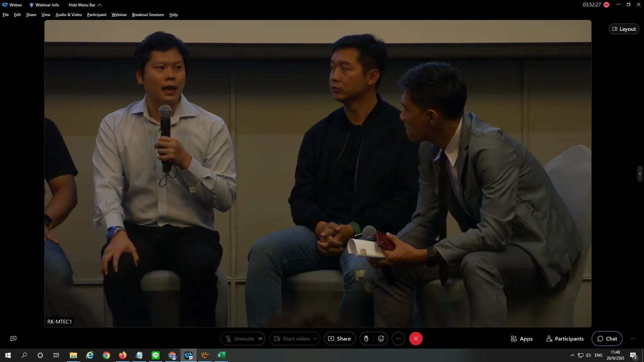Click Webinar Info in title bar

pyautogui.click(x=44, y=5)
